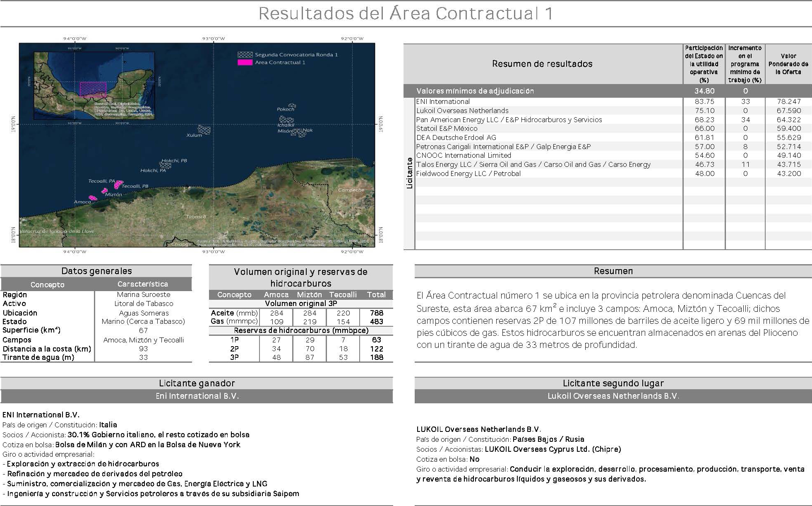Click the Nak hatched block on map
This screenshot has width=812, height=506.
tap(302, 134)
